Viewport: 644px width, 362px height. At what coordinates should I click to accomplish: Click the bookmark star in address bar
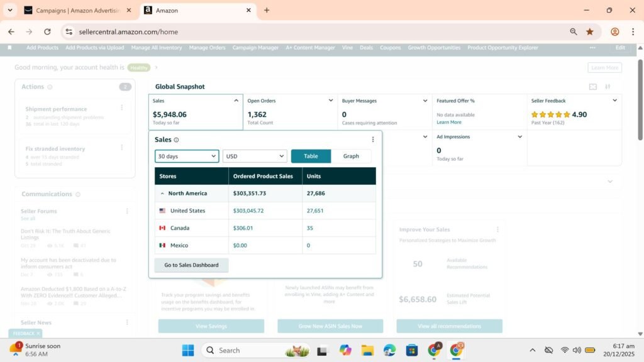590,31
